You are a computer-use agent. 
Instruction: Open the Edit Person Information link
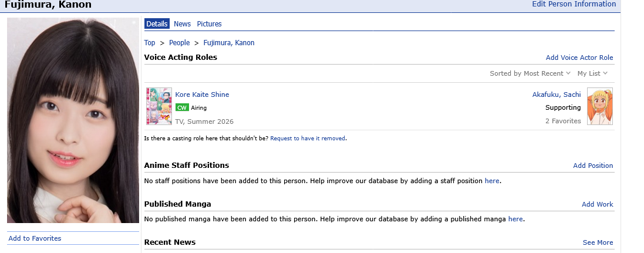click(x=574, y=4)
